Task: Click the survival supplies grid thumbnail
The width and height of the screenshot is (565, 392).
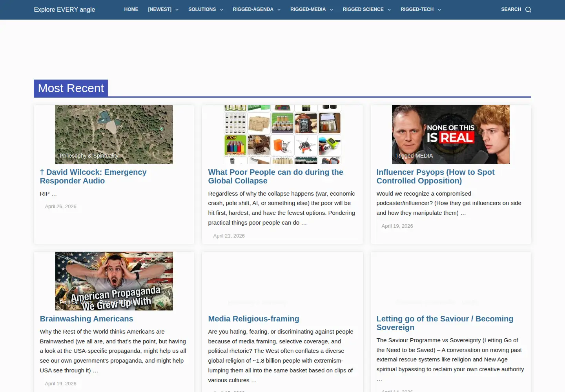Action: pyautogui.click(x=282, y=134)
